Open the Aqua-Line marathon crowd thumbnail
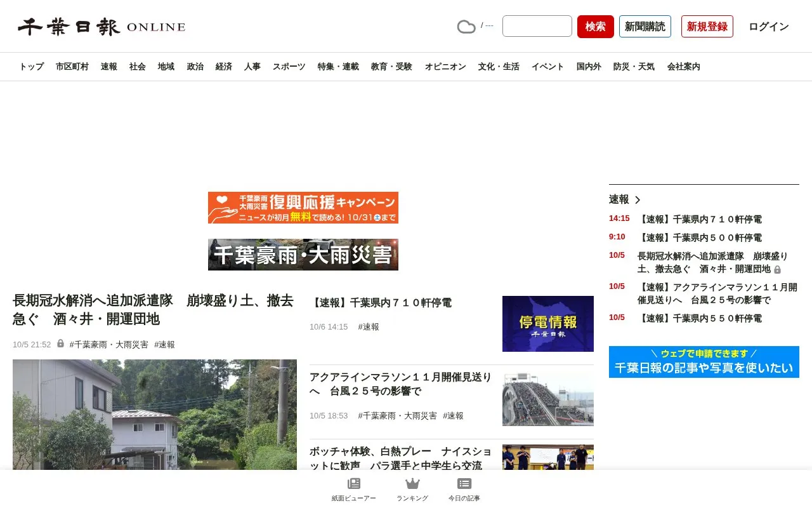The image size is (812, 508). click(x=548, y=399)
